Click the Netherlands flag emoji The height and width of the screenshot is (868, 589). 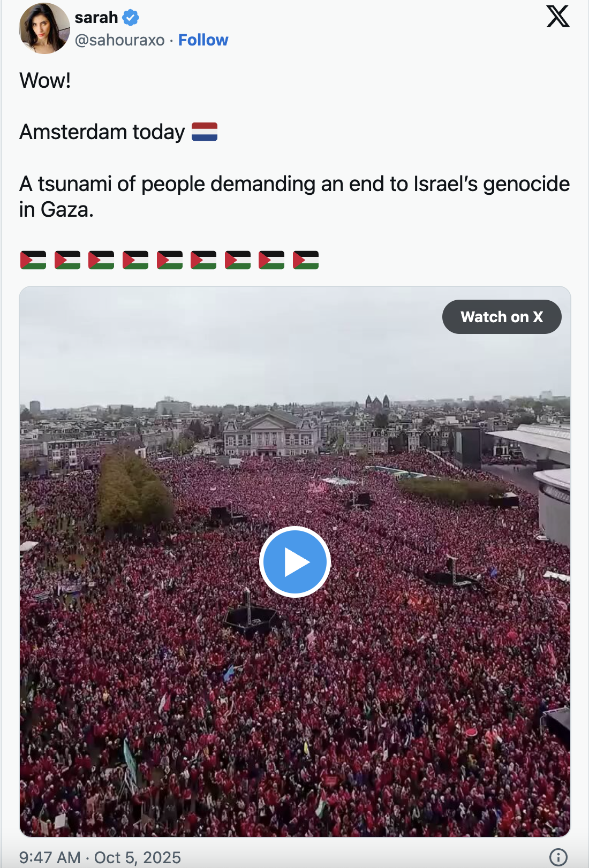pyautogui.click(x=205, y=132)
